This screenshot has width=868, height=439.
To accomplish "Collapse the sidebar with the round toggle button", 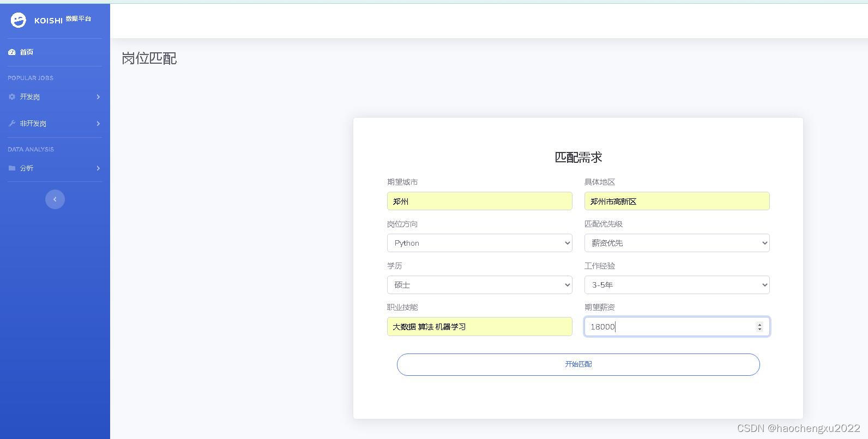I will (55, 199).
